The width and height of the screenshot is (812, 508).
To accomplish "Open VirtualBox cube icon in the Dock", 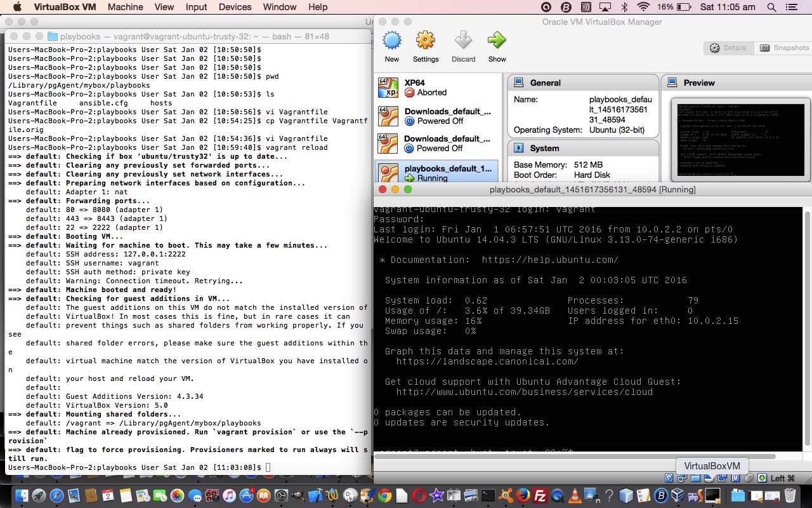I will click(677, 495).
